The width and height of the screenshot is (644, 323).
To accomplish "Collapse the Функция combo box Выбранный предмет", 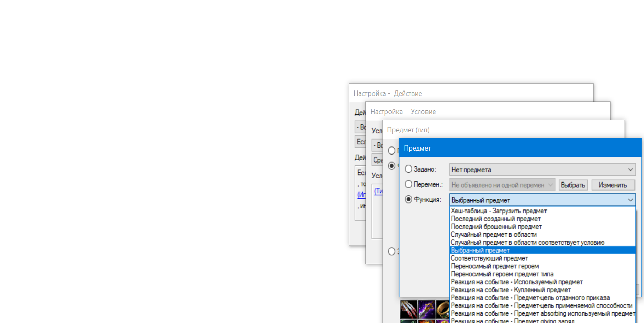I will pos(542,200).
